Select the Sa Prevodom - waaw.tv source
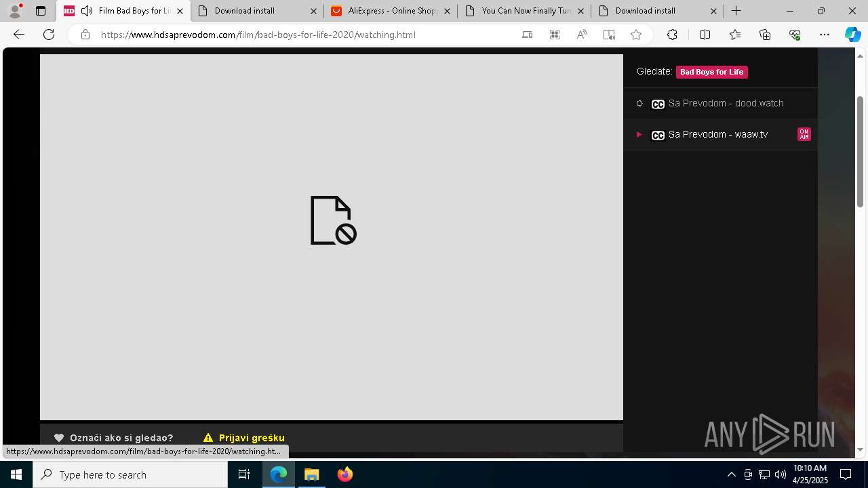Screen dimensions: 868x488 tap(720, 134)
